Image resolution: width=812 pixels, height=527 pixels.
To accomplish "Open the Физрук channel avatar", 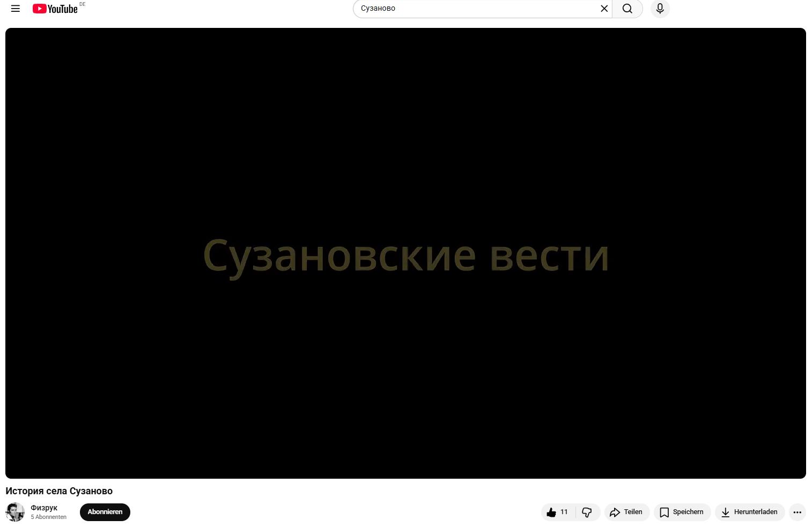I will (x=15, y=512).
